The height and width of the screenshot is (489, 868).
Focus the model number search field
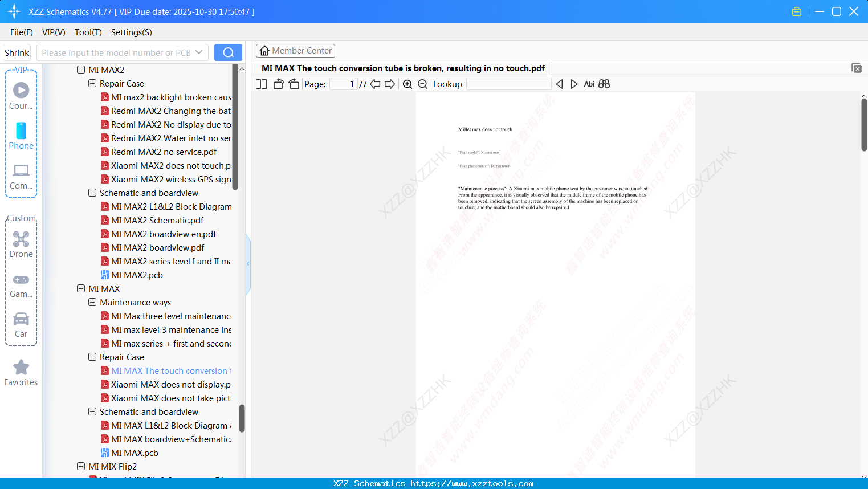pyautogui.click(x=116, y=52)
